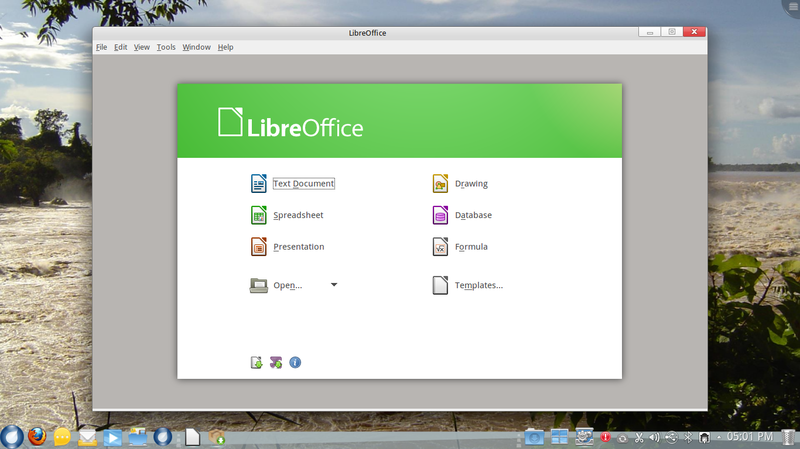
Task: Click the Bluetooth tray icon
Action: [x=688, y=437]
